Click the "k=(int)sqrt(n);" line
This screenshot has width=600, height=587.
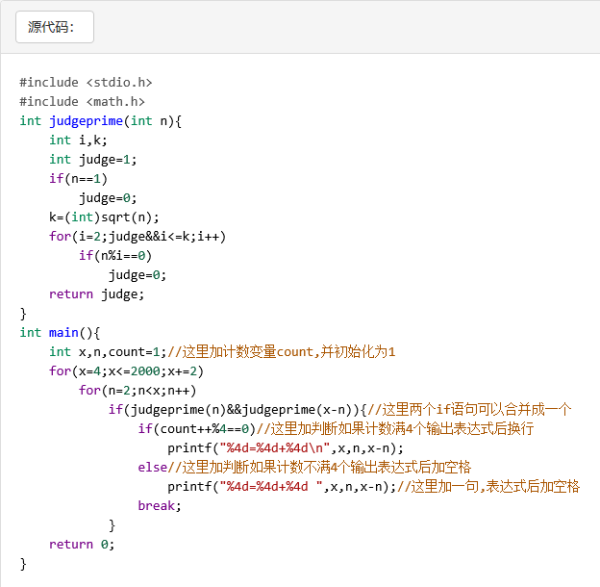point(104,217)
